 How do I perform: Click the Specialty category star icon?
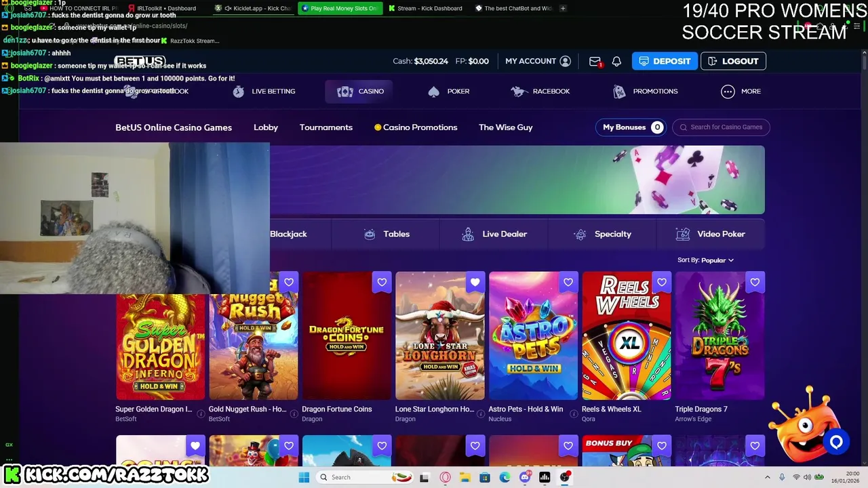click(580, 234)
